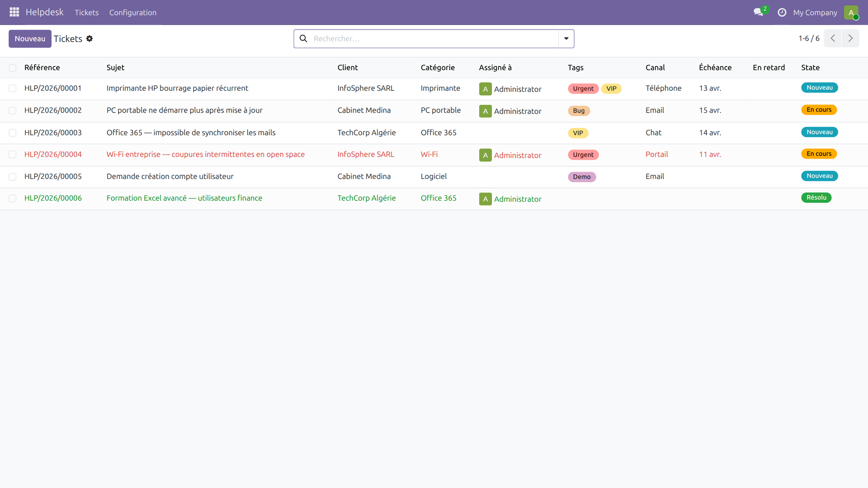Click the user avatar in top bar
This screenshot has width=868, height=488.
click(851, 12)
